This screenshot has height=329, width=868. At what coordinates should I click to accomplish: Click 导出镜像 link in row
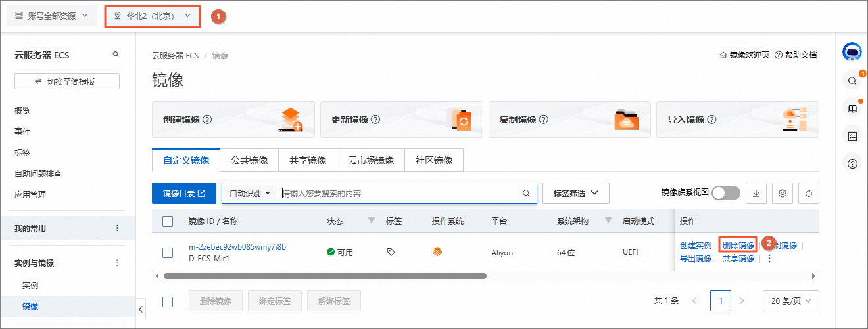696,259
